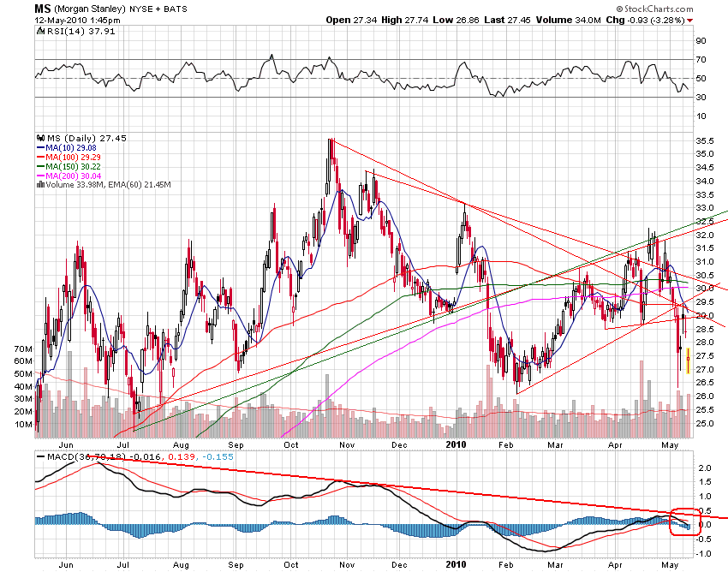Image resolution: width=728 pixels, height=572 pixels.
Task: Click the copyright symbol before StockCharts.com
Action: click(619, 9)
